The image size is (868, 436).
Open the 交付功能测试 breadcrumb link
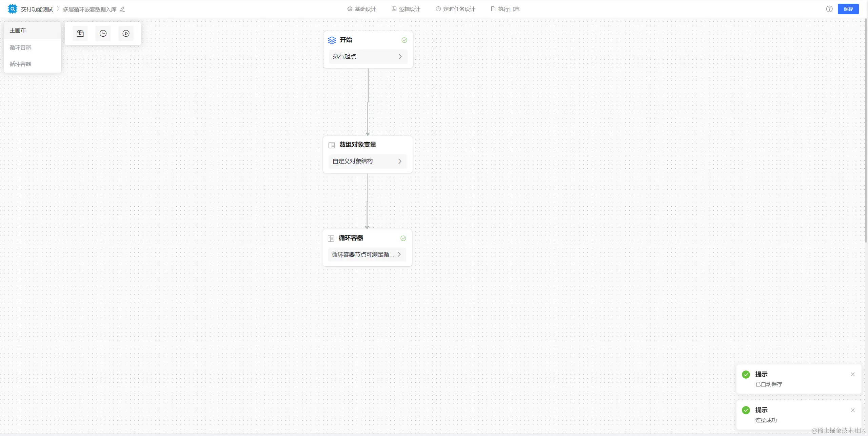click(37, 10)
